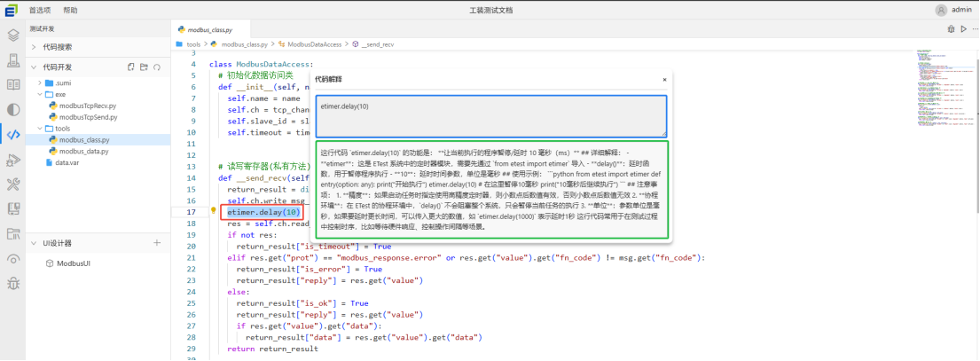Viewport: 980px width, 361px height.
Task: Select the code development sidebar icon
Action: pyautogui.click(x=12, y=134)
